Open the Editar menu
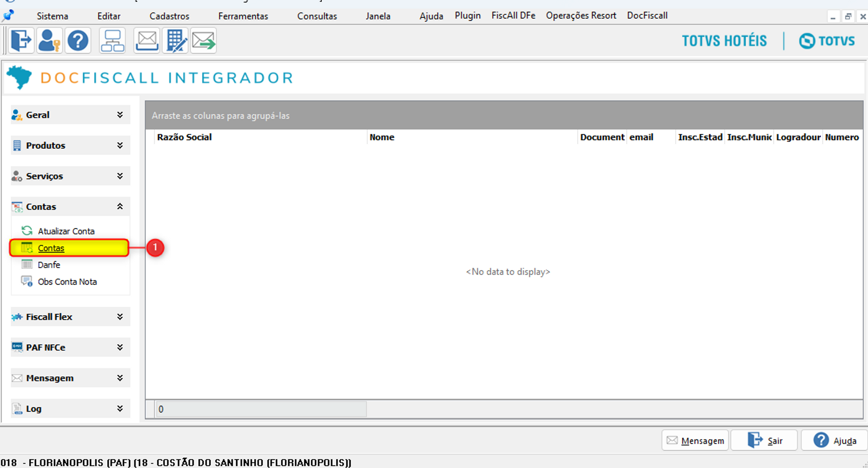The image size is (868, 468). tap(109, 16)
